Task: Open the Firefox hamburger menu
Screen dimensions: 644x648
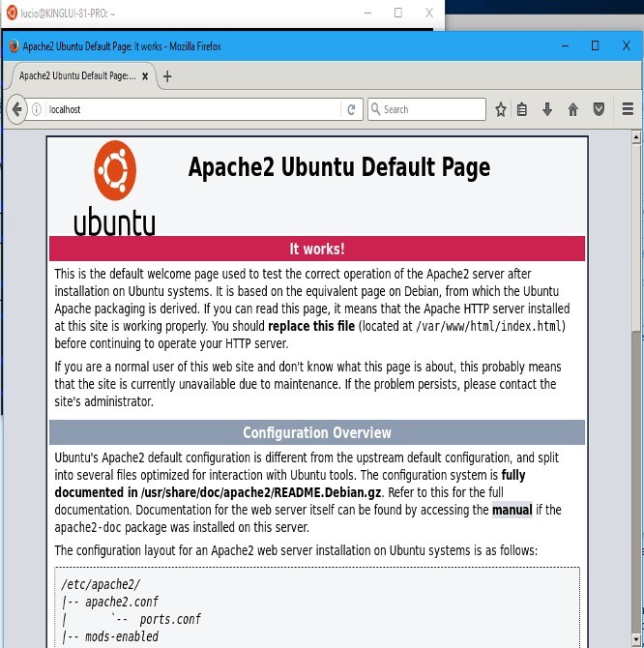Action: point(628,109)
